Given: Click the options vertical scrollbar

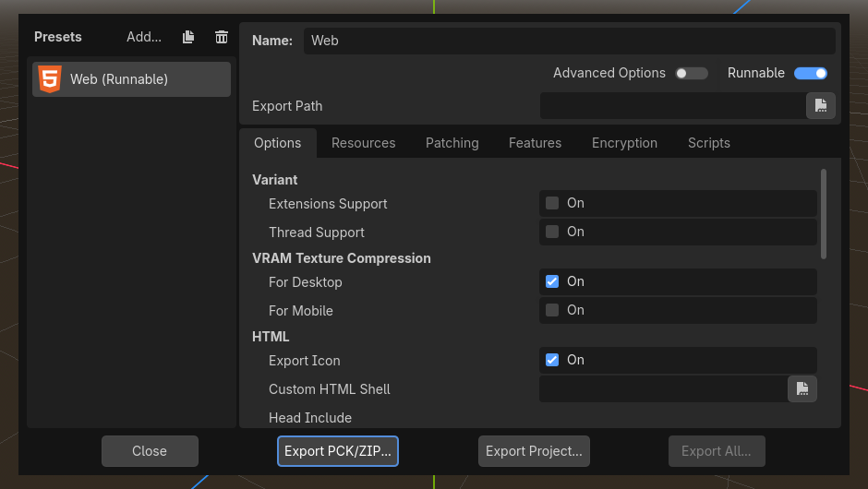Looking at the screenshot, I should pyautogui.click(x=824, y=214).
